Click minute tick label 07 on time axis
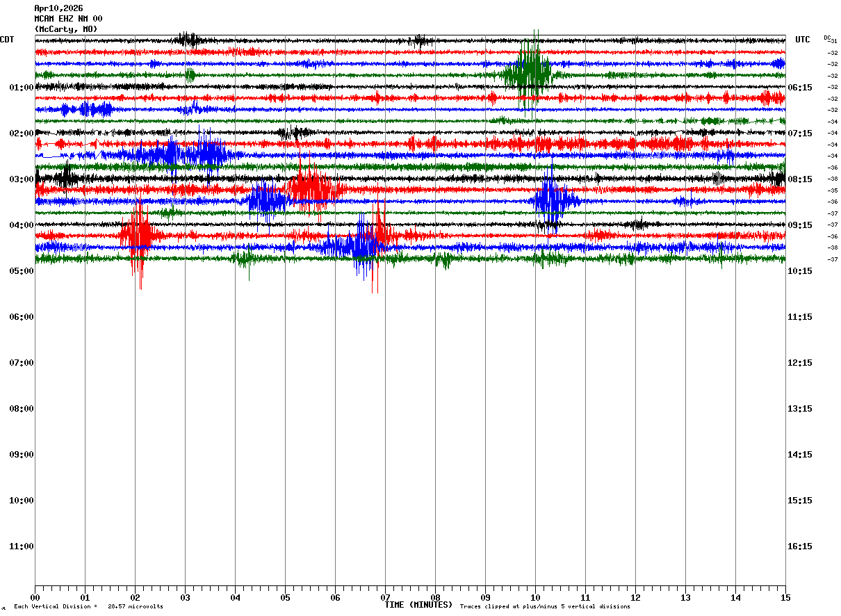841x616 pixels. [x=385, y=597]
